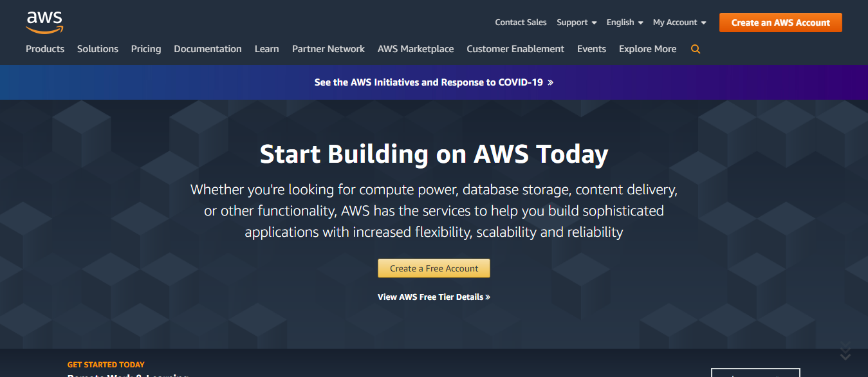Click the double-chevron scroll-down icon
Image resolution: width=868 pixels, height=377 pixels.
[x=845, y=351]
